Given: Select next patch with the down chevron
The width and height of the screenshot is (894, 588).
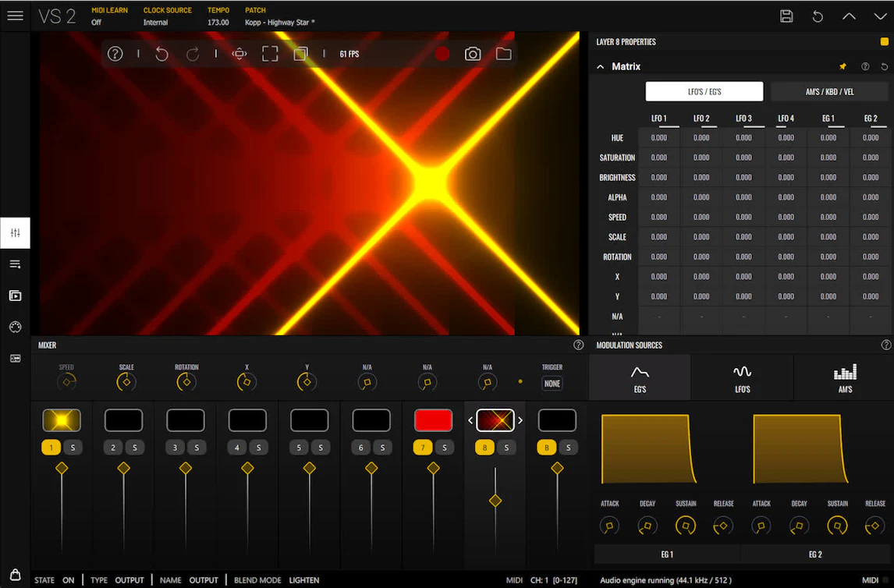Looking at the screenshot, I should click(x=880, y=16).
